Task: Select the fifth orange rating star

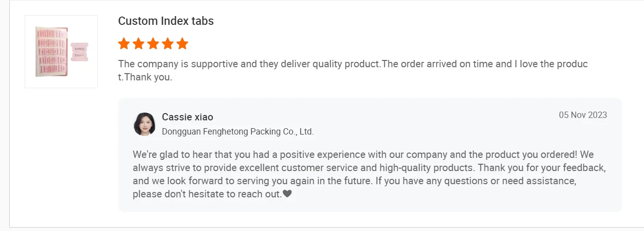Action: point(182,44)
